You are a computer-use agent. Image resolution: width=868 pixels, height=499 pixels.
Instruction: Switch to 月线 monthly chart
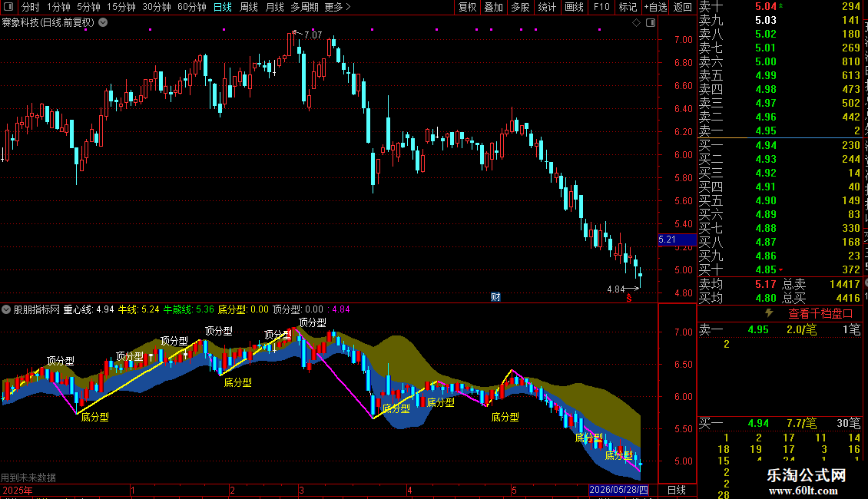[x=274, y=7]
